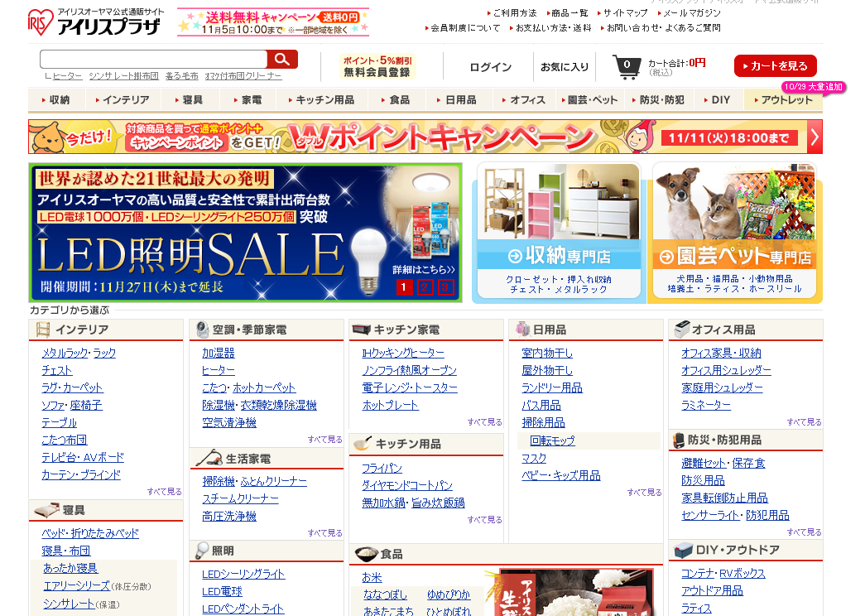Open the LEDシーリングライト link
Viewport: 865px width, 616px height.
(243, 575)
